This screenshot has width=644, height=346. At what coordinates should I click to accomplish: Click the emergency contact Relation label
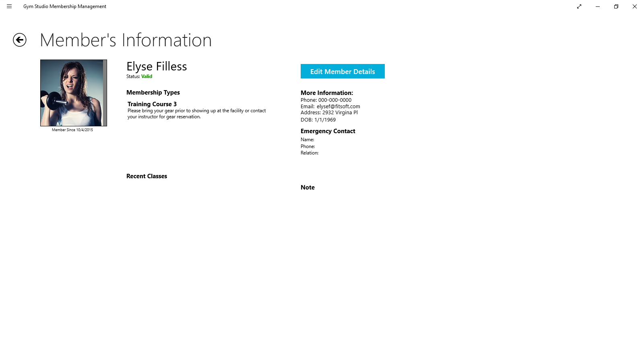[310, 153]
